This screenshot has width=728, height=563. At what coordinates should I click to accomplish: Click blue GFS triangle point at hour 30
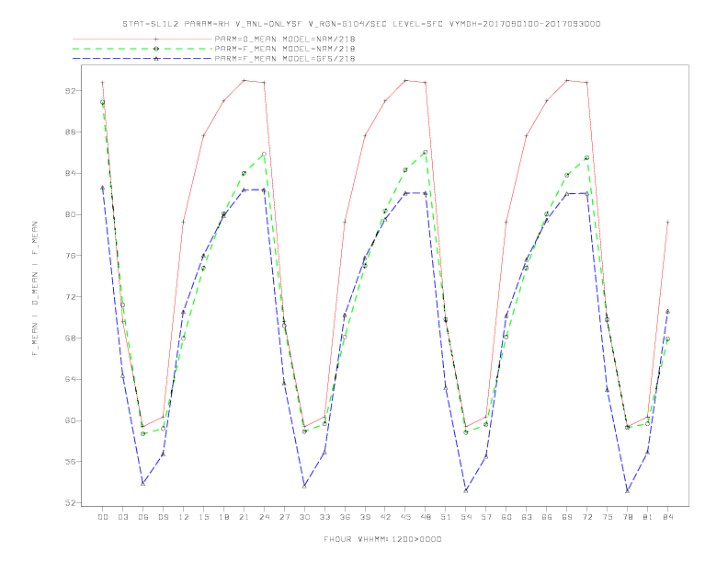coord(304,486)
